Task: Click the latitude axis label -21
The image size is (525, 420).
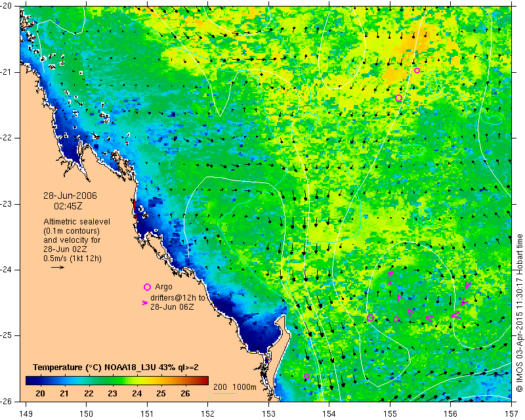Action: coord(7,72)
